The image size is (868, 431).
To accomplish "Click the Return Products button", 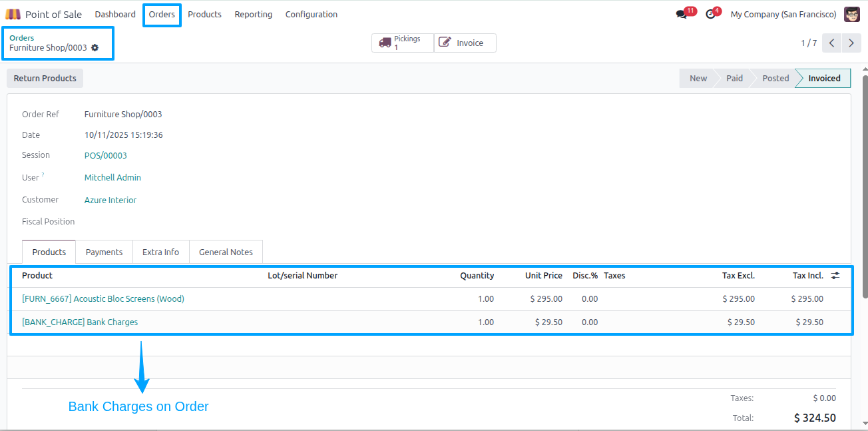I will click(45, 78).
